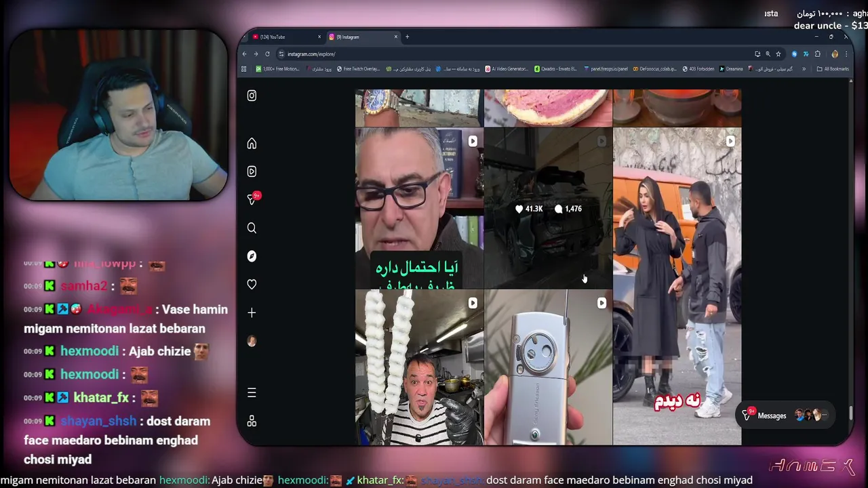Open man with glasses reel thumbnail

point(419,208)
